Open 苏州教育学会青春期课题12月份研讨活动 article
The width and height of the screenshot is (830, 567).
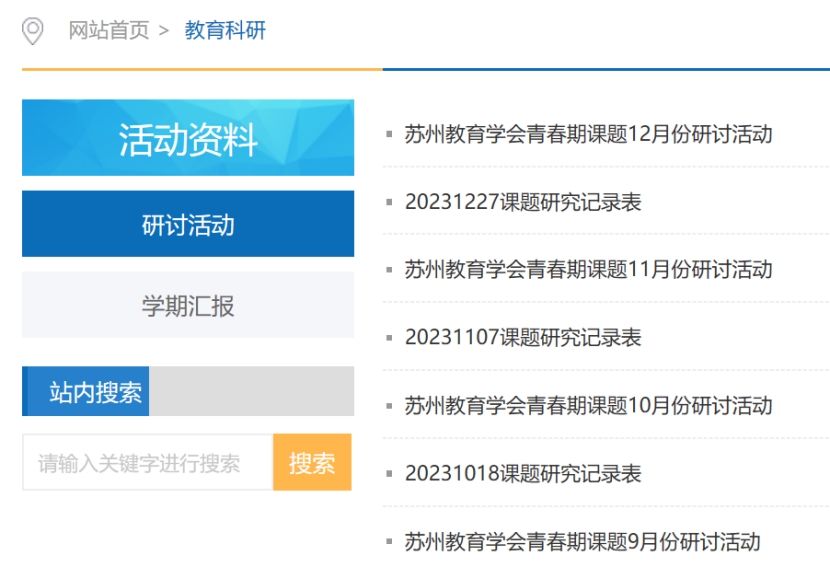click(x=589, y=134)
